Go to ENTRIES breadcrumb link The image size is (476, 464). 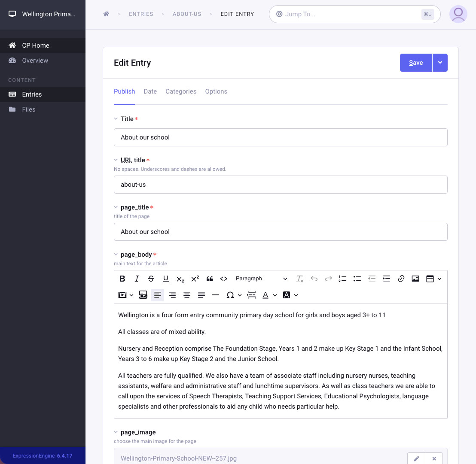click(x=141, y=14)
